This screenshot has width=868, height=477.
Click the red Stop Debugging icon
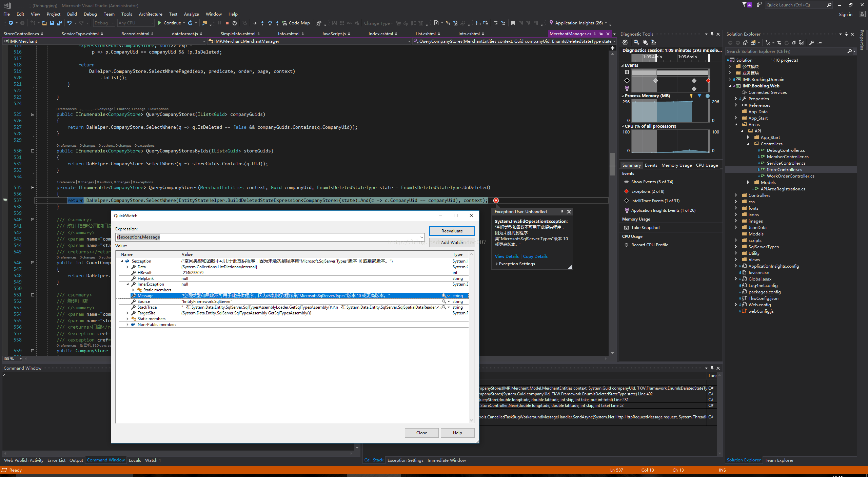point(227,23)
